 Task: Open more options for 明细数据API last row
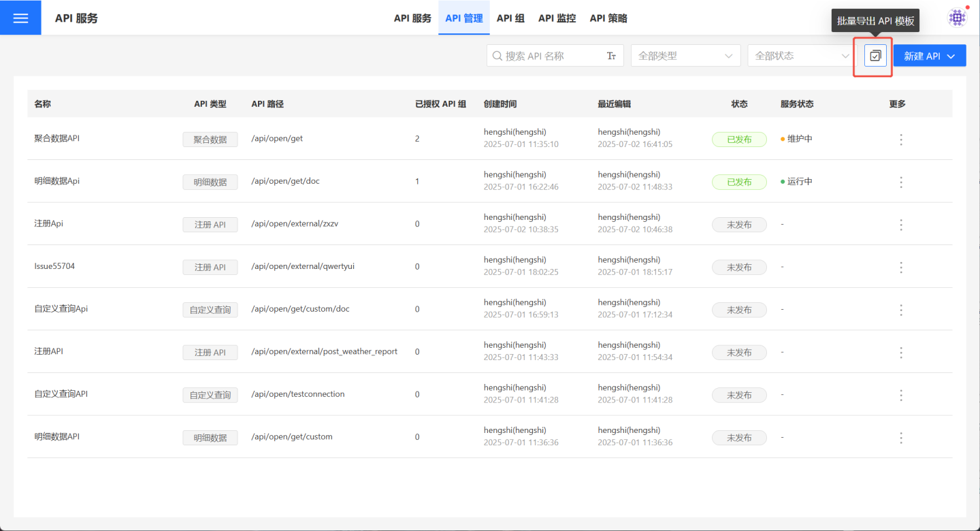[x=901, y=437]
